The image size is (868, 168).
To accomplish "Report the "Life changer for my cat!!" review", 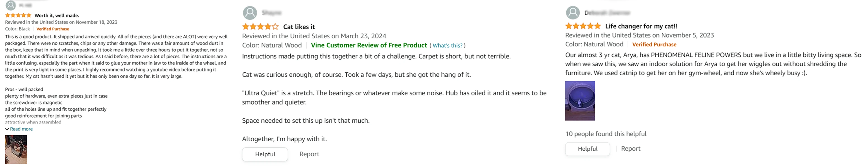I will point(630,149).
